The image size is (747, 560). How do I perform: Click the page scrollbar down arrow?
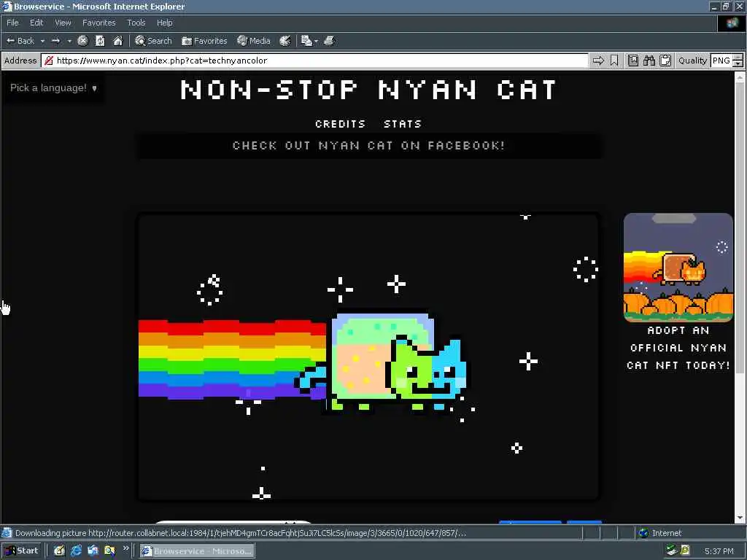click(740, 518)
